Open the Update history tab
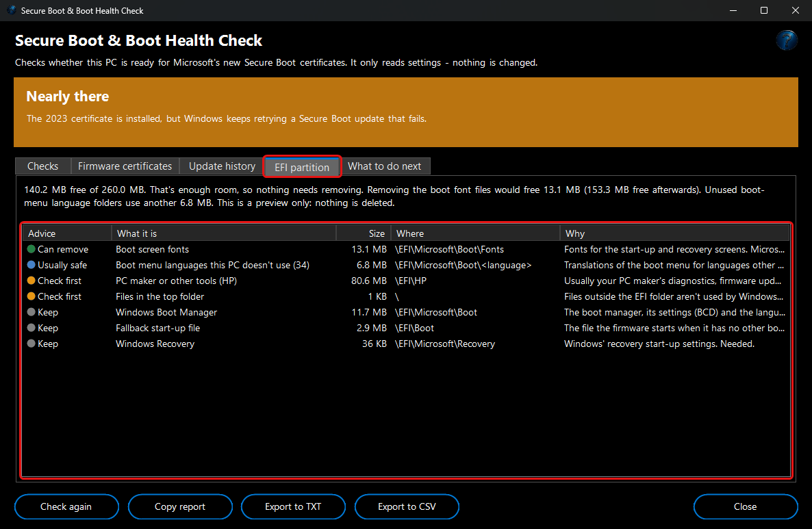 click(222, 166)
